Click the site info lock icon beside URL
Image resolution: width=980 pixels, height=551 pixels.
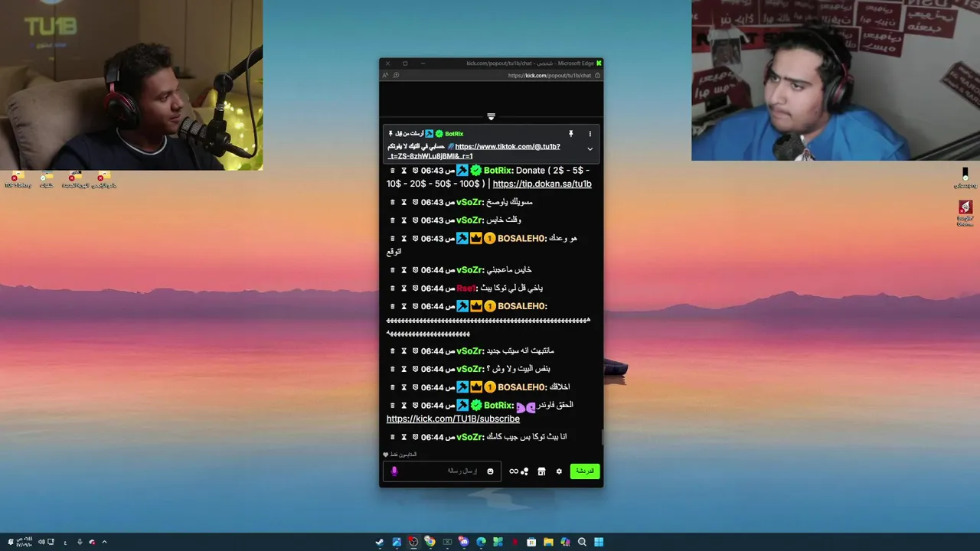click(x=597, y=76)
